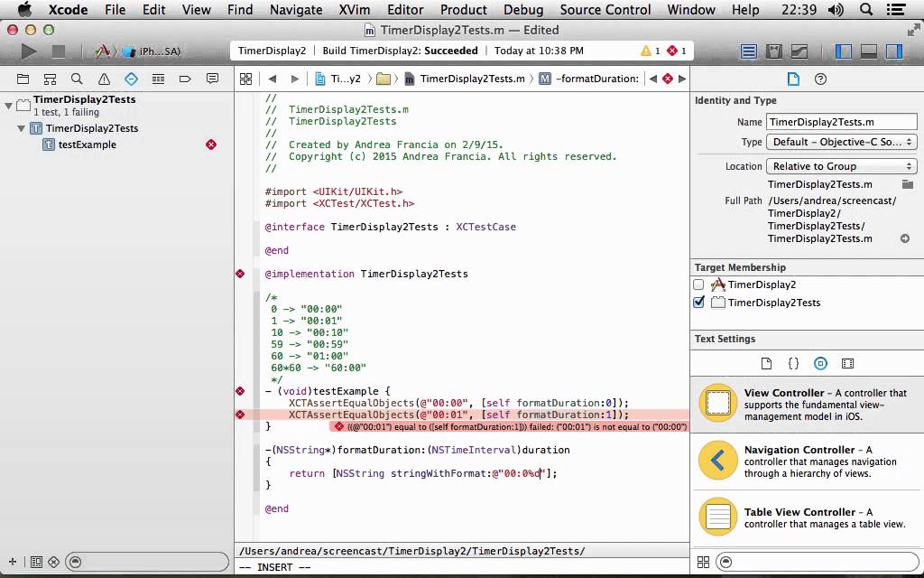
Task: Open the Product menu
Action: (464, 9)
